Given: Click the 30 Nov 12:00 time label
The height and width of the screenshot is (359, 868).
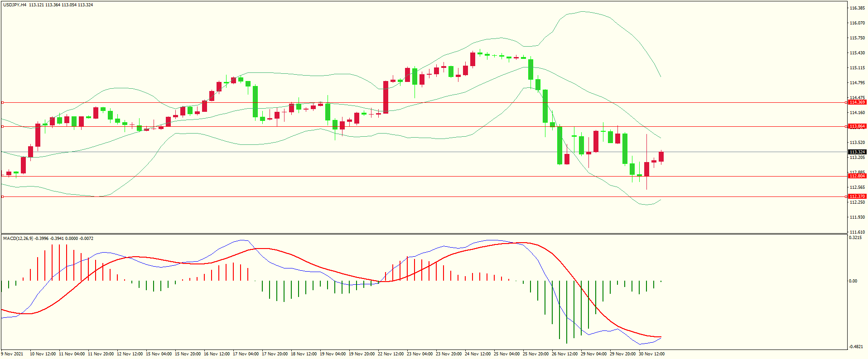Looking at the screenshot, I should 652,354.
